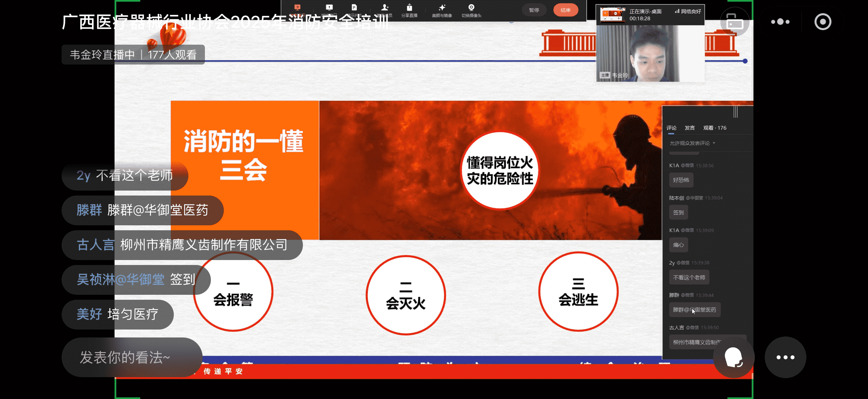Click the invite members person icon
Image resolution: width=868 pixels, height=399 pixels.
384,8
